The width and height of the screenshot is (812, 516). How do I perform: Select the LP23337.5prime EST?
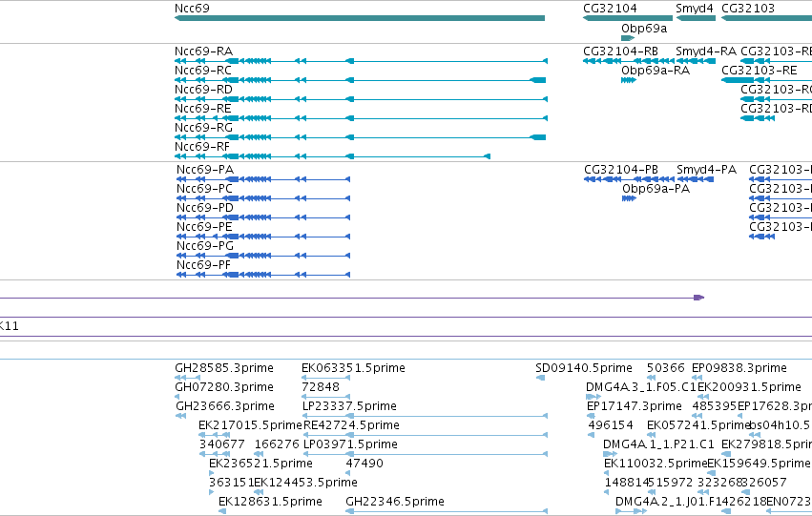point(426,416)
